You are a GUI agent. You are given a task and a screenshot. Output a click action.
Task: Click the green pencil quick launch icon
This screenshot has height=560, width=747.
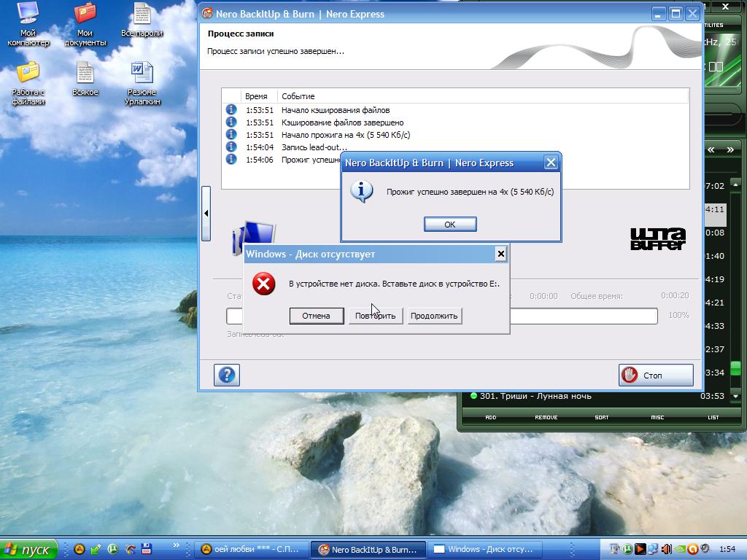click(96, 549)
